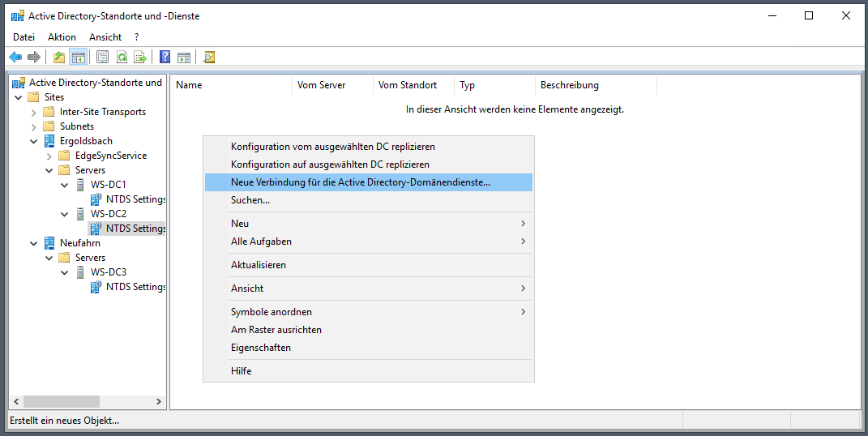Viewport: 868px width, 436px height.
Task: Choose Suchen... in the context menu
Action: pyautogui.click(x=369, y=199)
